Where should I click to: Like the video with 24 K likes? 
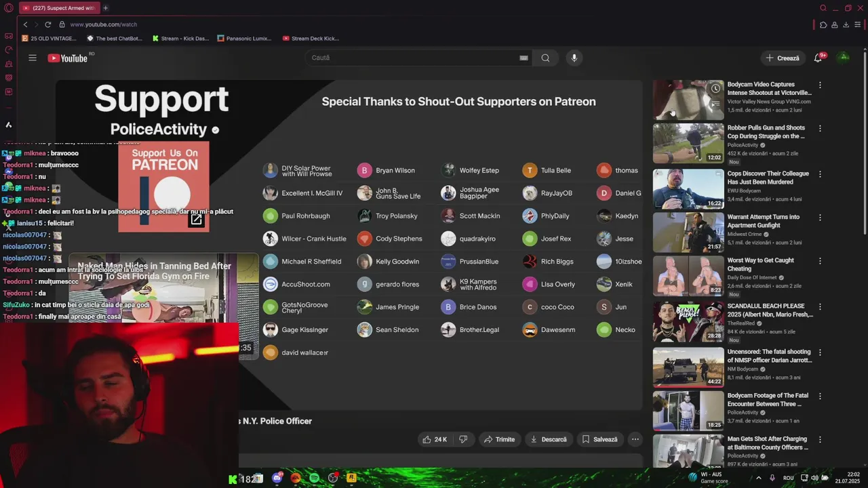(x=435, y=439)
